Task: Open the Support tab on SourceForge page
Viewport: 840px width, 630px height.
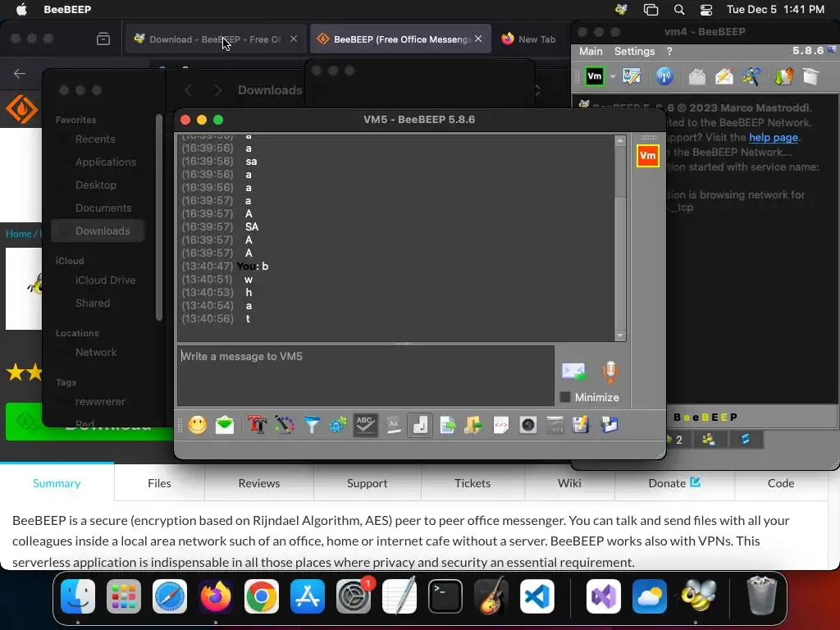Action: 367,483
